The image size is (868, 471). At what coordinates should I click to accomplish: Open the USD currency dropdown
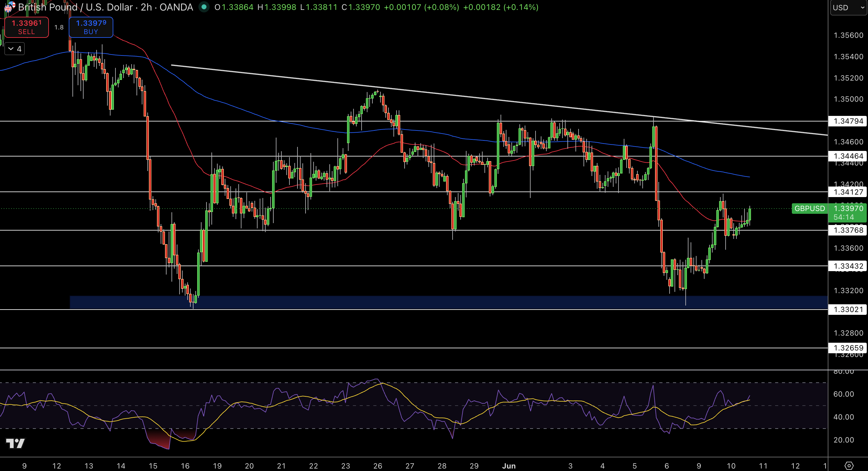pyautogui.click(x=848, y=7)
